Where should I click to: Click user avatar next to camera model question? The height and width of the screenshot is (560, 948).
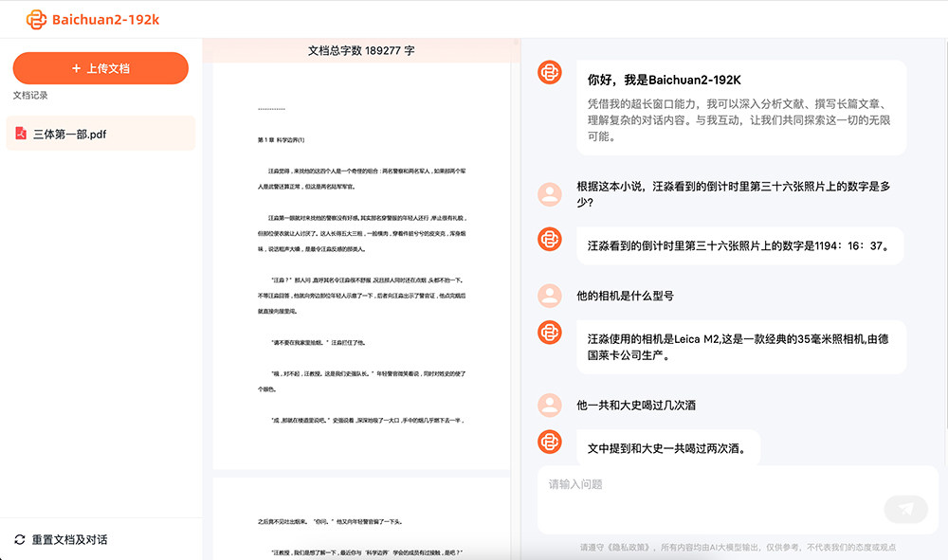(550, 296)
